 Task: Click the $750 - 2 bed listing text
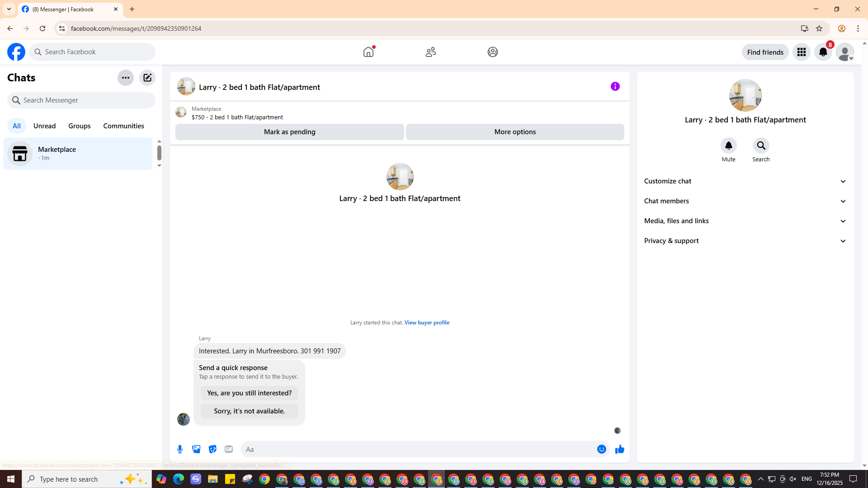click(x=237, y=117)
